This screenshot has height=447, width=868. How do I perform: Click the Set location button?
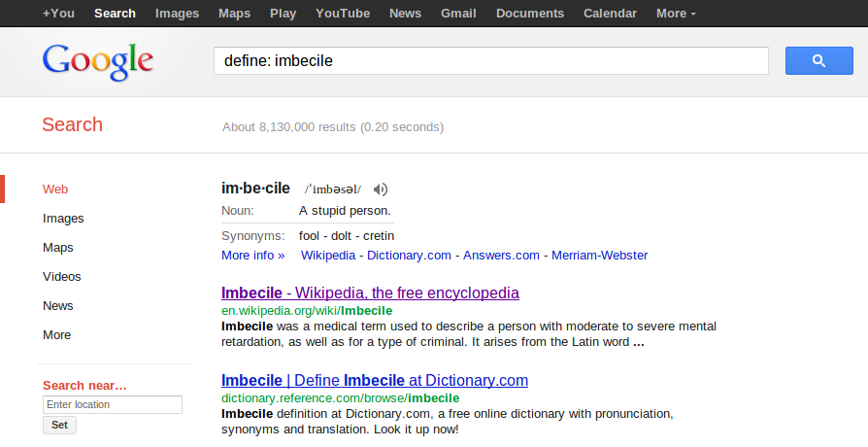pyautogui.click(x=60, y=425)
